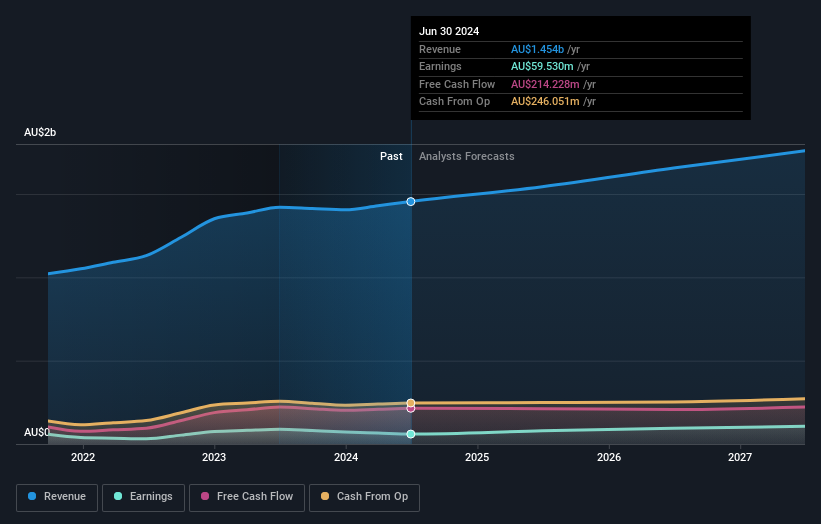Click the AU$214.228m free cash flow value
Viewport: 821px width, 524px height.
coord(545,84)
